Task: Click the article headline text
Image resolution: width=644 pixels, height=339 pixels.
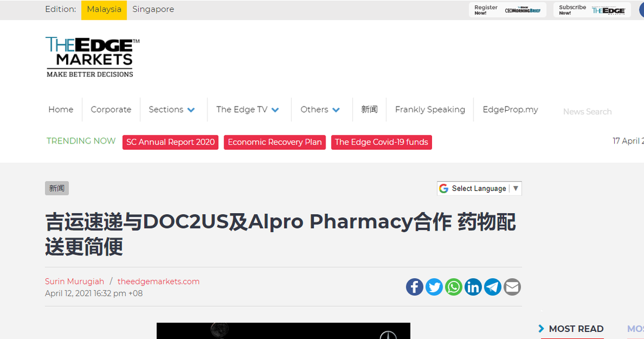Action: (x=280, y=234)
